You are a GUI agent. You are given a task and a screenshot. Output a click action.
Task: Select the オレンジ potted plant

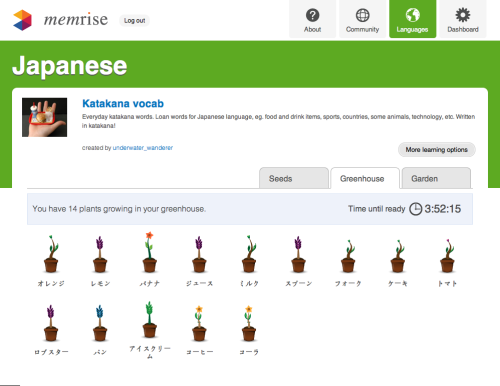(x=51, y=254)
